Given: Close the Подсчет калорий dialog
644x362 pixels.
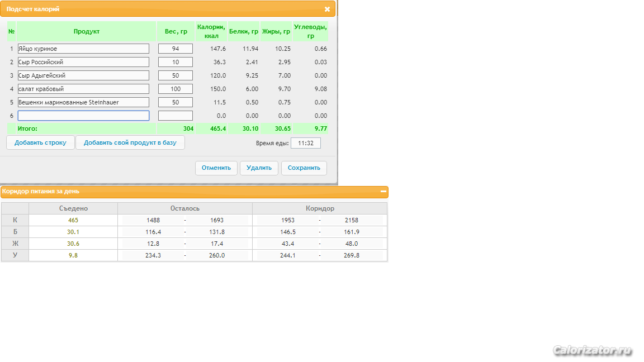Looking at the screenshot, I should 327,9.
